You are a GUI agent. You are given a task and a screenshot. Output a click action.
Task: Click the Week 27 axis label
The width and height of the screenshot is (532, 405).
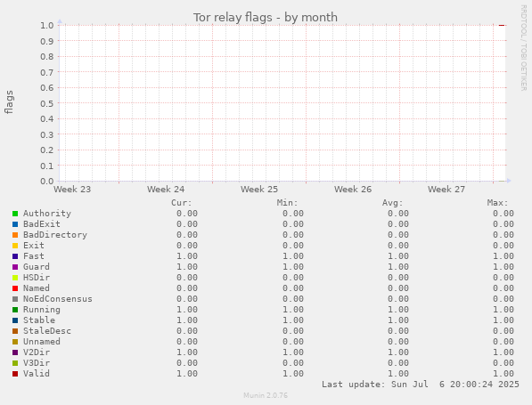tap(446, 189)
